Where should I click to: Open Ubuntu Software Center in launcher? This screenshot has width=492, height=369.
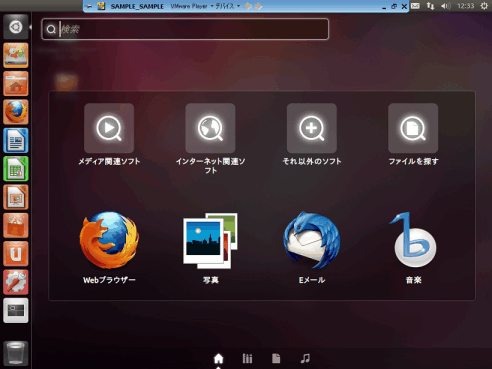16,226
